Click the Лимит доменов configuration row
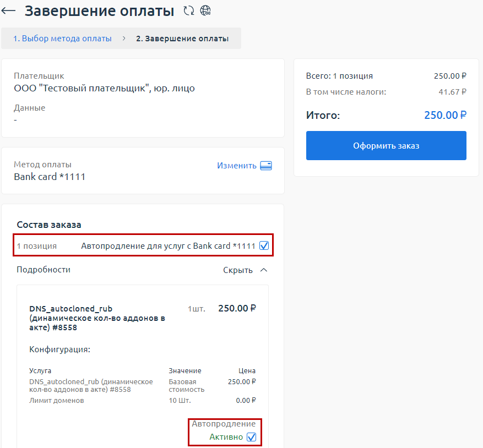This screenshot has height=448, width=483. pos(57,401)
